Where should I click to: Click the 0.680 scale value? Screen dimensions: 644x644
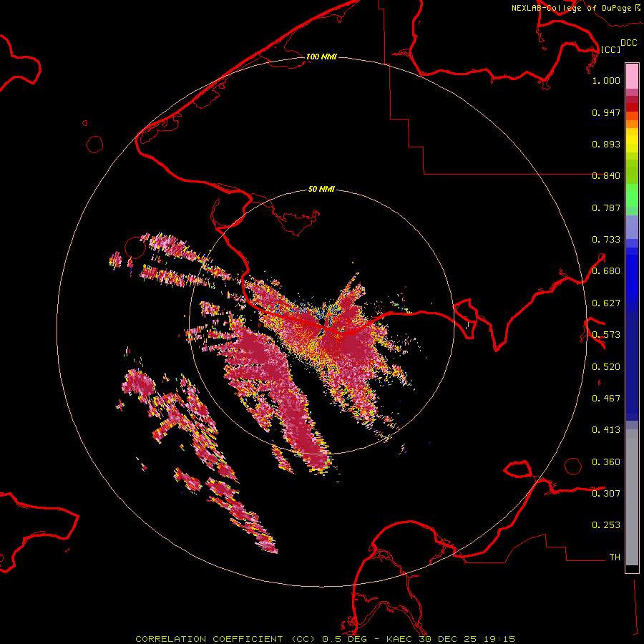pyautogui.click(x=606, y=271)
